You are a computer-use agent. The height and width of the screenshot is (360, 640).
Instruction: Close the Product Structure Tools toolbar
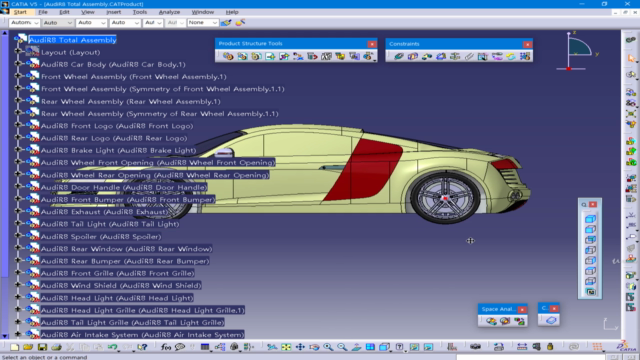(372, 44)
